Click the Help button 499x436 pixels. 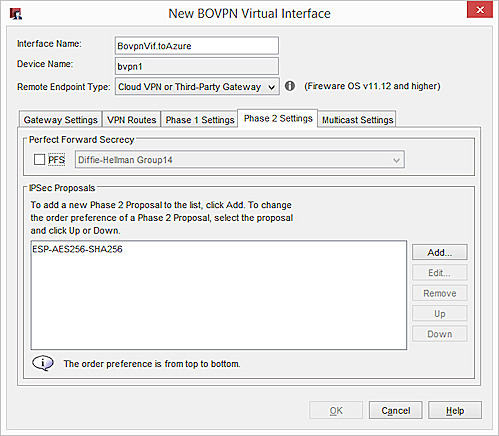coord(455,410)
